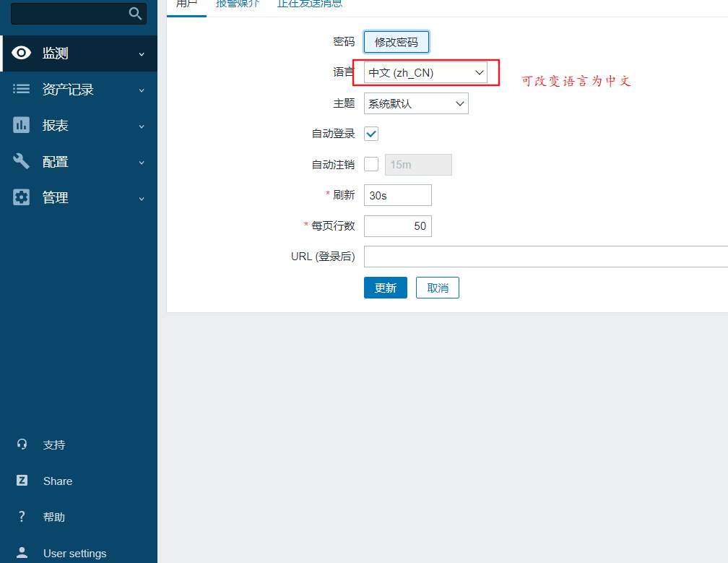Switch to the 正在发送消息 tab
Image resolution: width=728 pixels, height=563 pixels.
[310, 4]
